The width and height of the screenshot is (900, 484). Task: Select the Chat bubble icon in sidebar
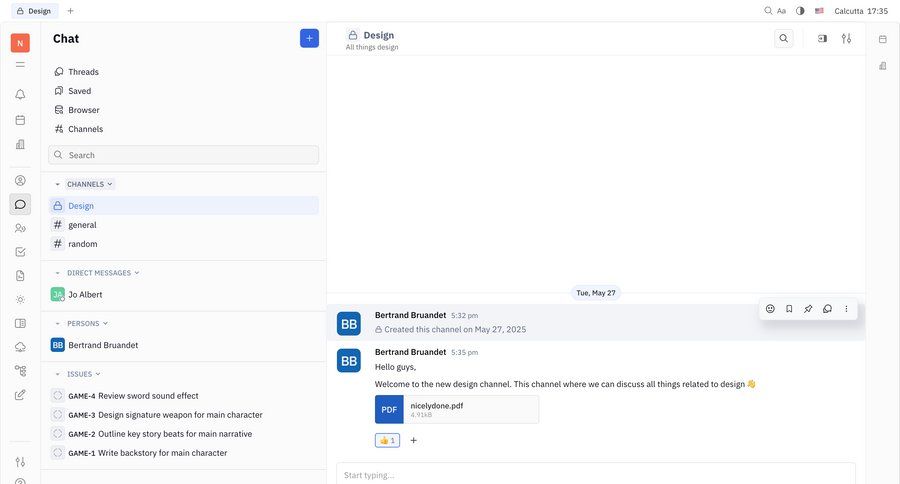[20, 204]
